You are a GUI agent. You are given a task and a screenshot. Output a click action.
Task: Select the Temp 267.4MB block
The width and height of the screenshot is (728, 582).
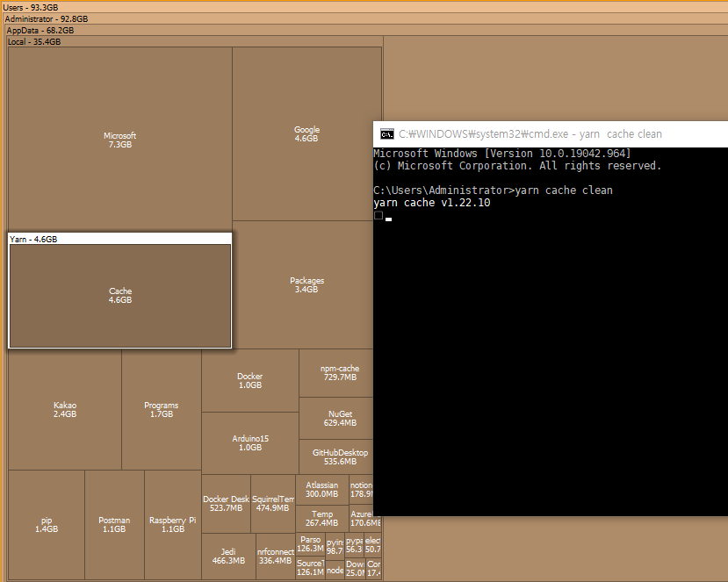pyautogui.click(x=321, y=519)
